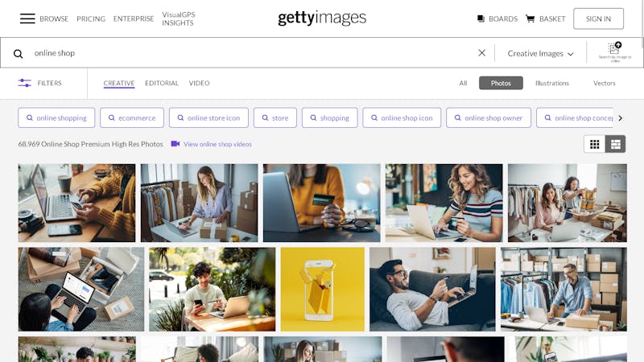Click the Boards icon in the header
The width and height of the screenshot is (644, 362).
pos(481,19)
